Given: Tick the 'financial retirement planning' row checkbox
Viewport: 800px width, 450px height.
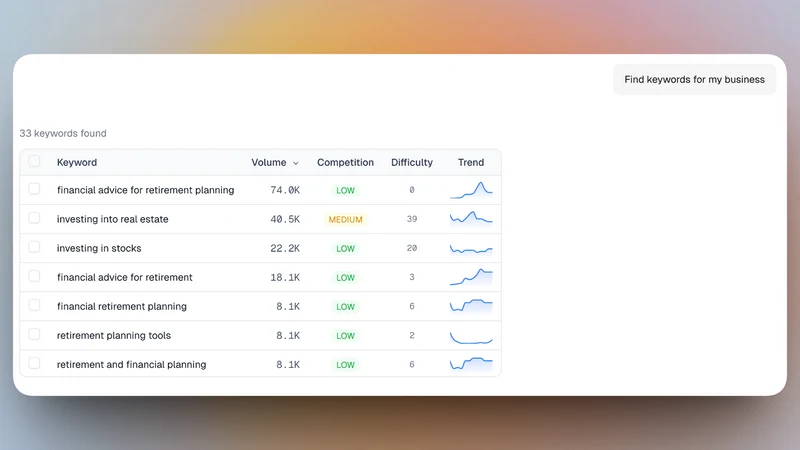Looking at the screenshot, I should point(34,305).
